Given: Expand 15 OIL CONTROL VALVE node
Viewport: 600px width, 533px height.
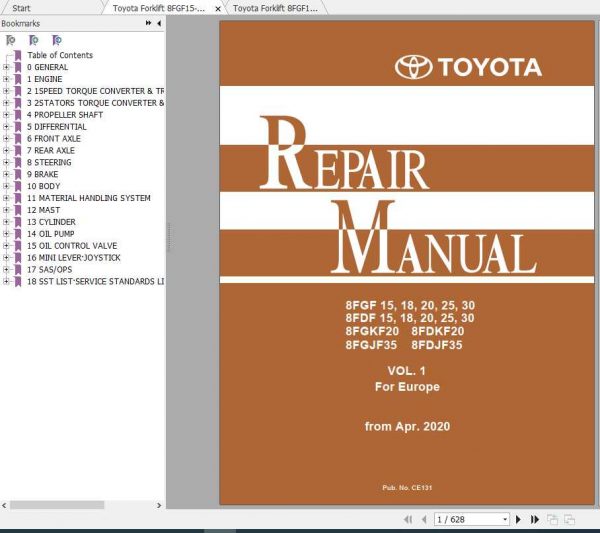Looking at the screenshot, I should [x=5, y=246].
